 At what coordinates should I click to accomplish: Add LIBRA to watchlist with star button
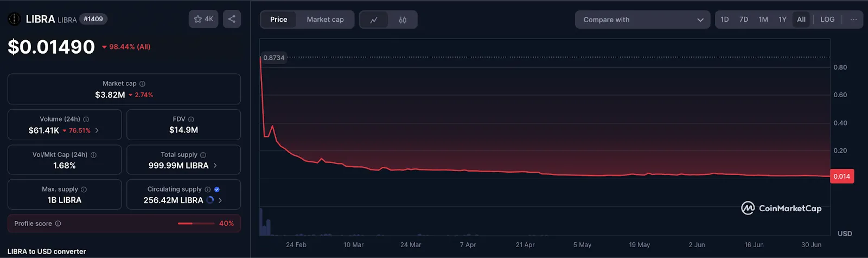pyautogui.click(x=203, y=19)
